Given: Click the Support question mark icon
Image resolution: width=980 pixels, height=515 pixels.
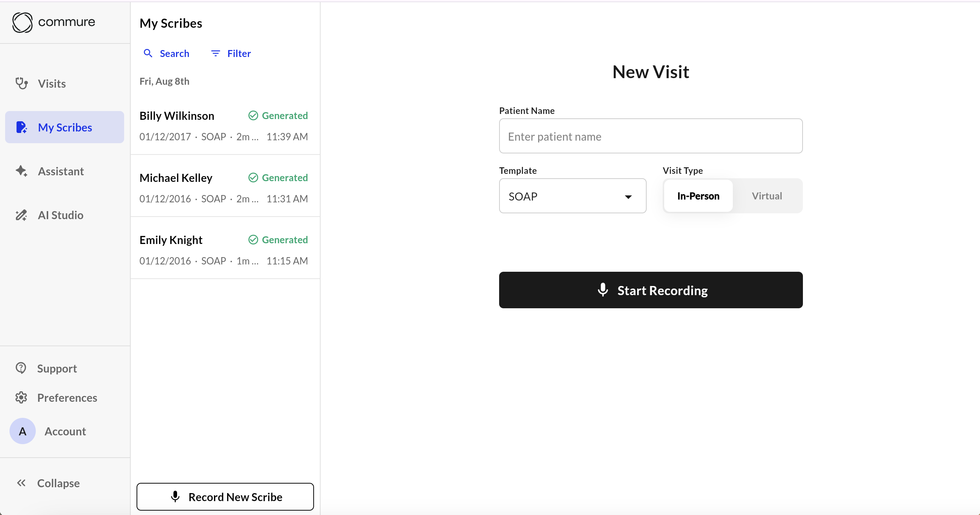Looking at the screenshot, I should pyautogui.click(x=21, y=368).
